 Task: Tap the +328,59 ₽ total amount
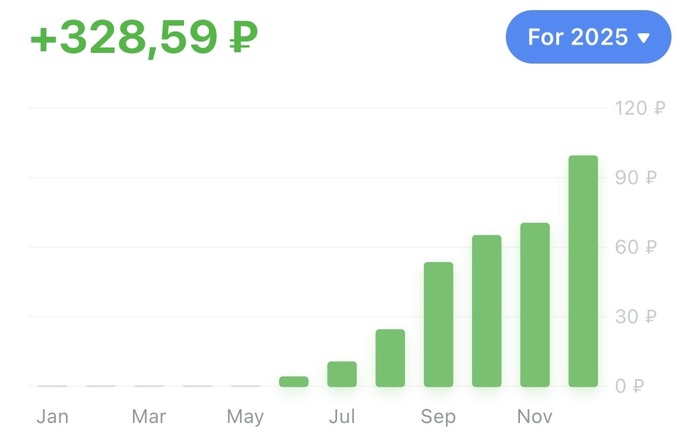(144, 38)
